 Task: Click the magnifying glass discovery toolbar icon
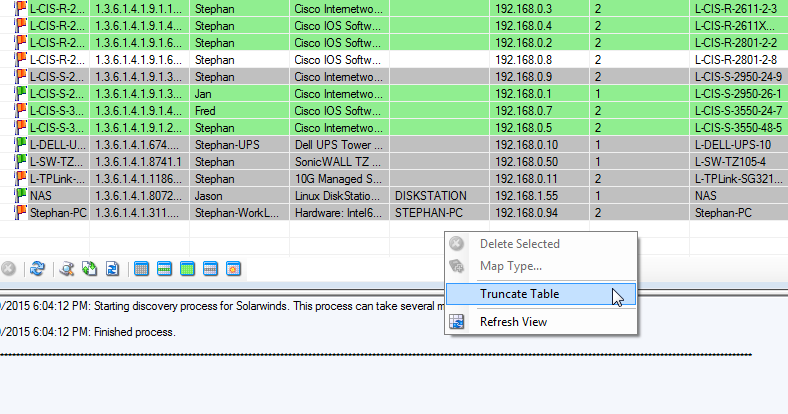pos(67,268)
